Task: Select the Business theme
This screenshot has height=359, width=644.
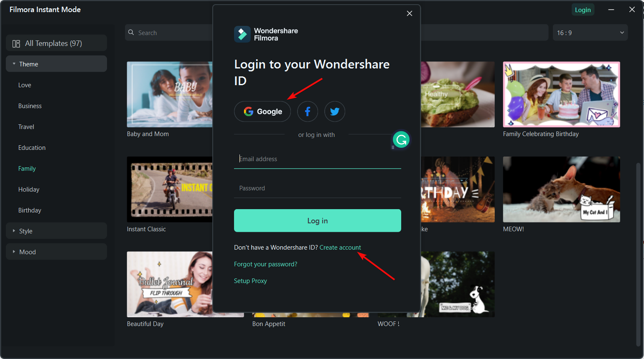Action: pos(30,106)
